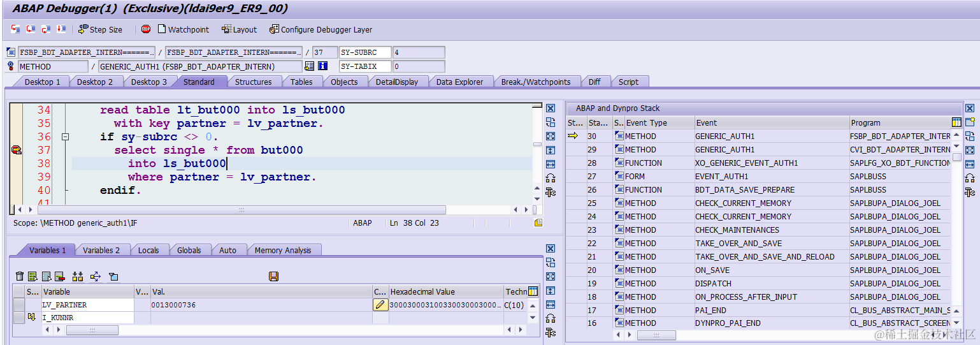Click the 0013000736 value cell
Image resolution: width=980 pixels, height=345 pixels.
tap(261, 305)
